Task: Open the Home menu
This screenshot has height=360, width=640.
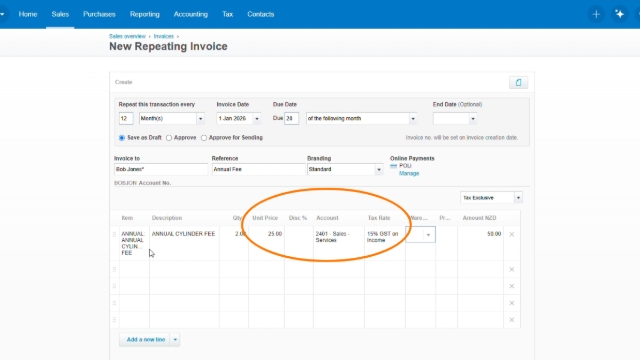Action: pyautogui.click(x=28, y=14)
